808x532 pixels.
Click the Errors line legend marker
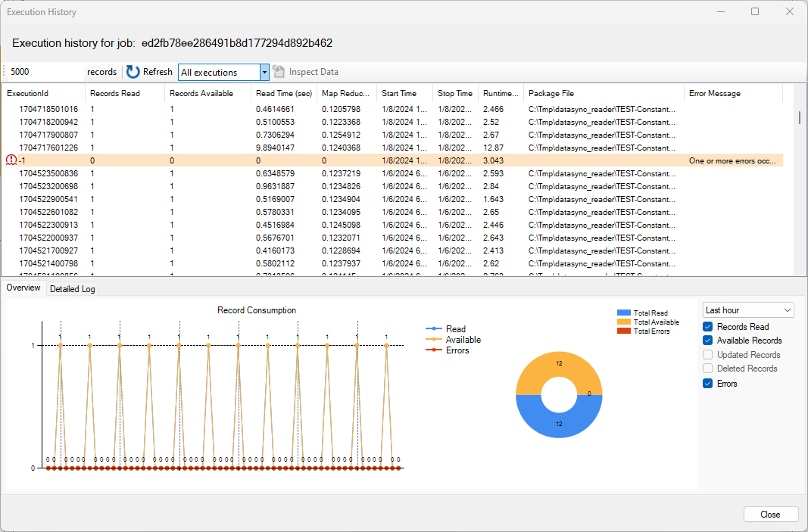click(x=433, y=350)
